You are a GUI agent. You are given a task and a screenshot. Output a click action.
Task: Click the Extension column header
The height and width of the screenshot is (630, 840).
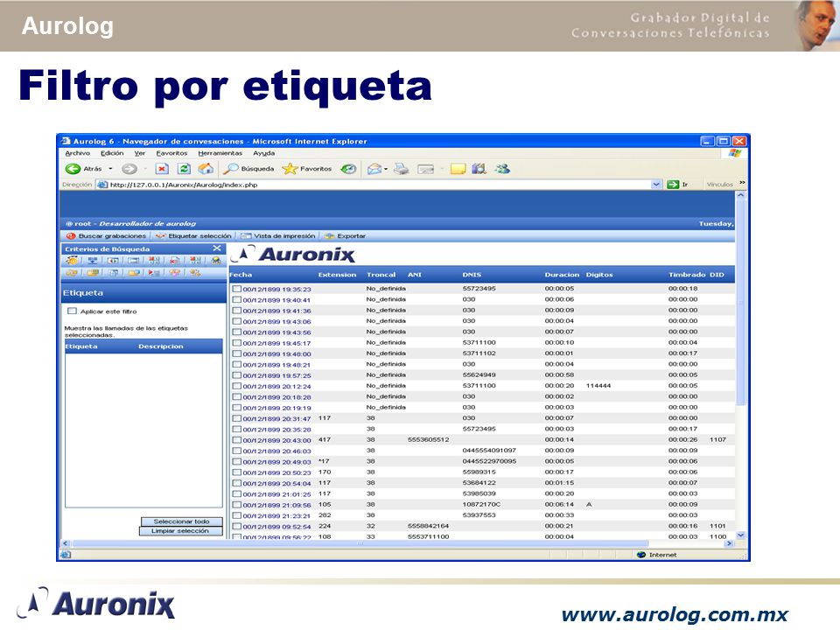(337, 274)
